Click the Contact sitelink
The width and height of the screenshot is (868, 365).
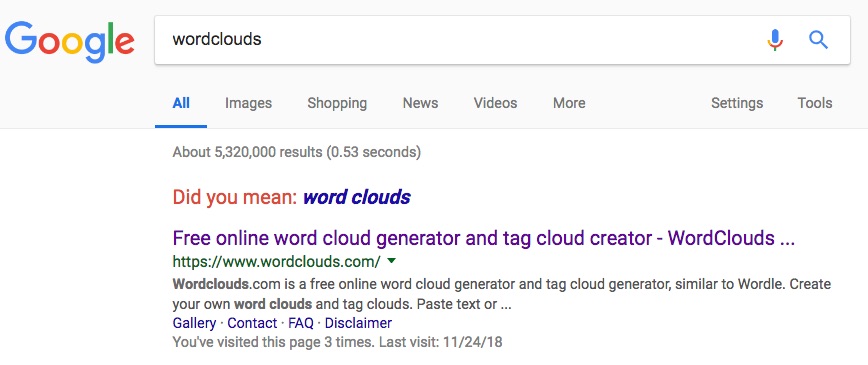click(252, 323)
